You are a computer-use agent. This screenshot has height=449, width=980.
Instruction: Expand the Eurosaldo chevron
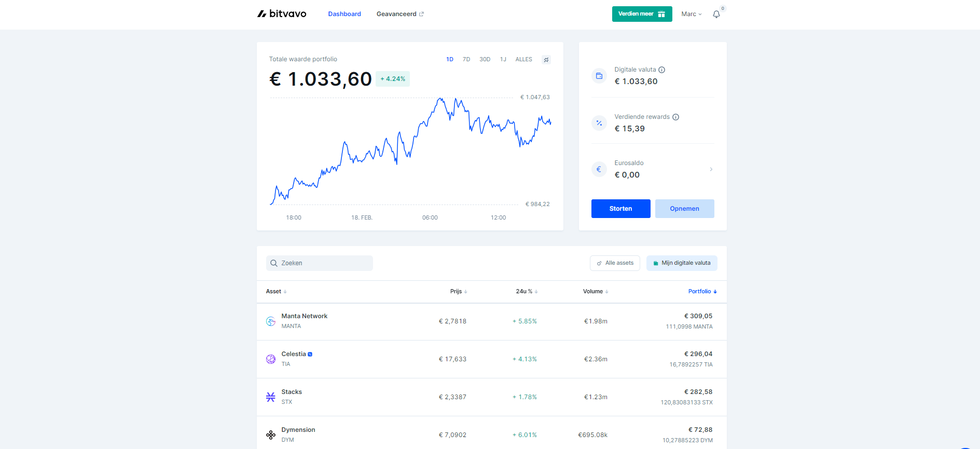coord(711,169)
